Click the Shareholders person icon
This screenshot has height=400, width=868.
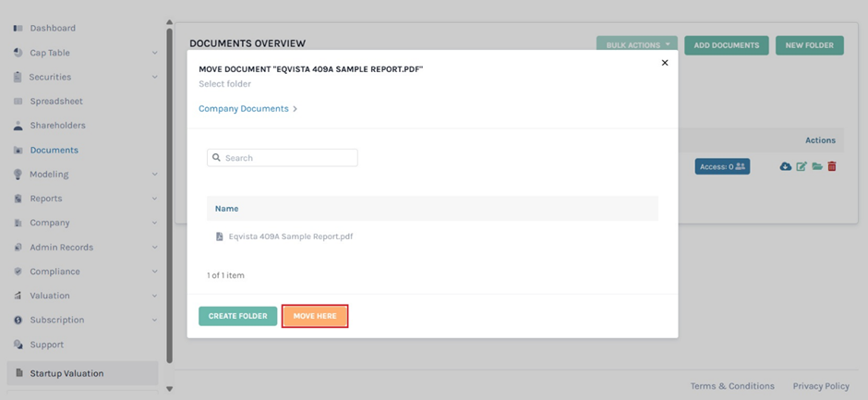tap(18, 126)
